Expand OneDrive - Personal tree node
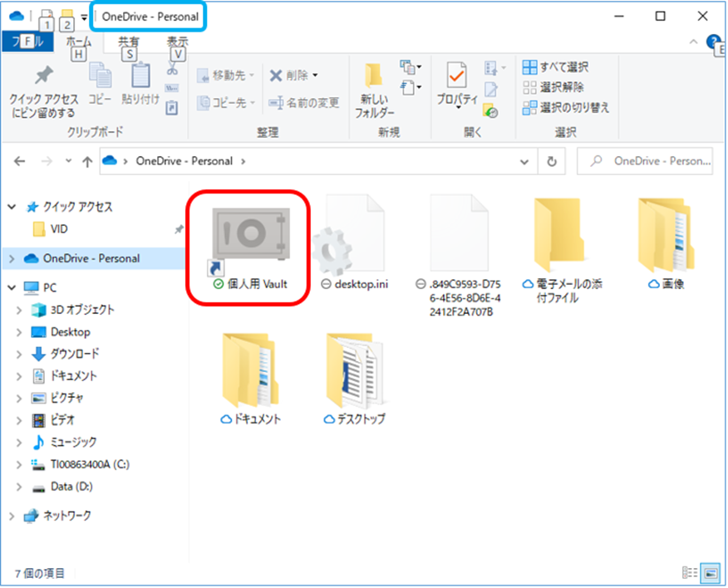 pyautogui.click(x=12, y=258)
